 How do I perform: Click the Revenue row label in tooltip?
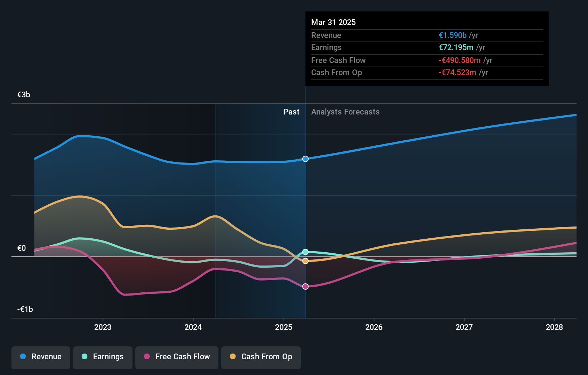[326, 35]
